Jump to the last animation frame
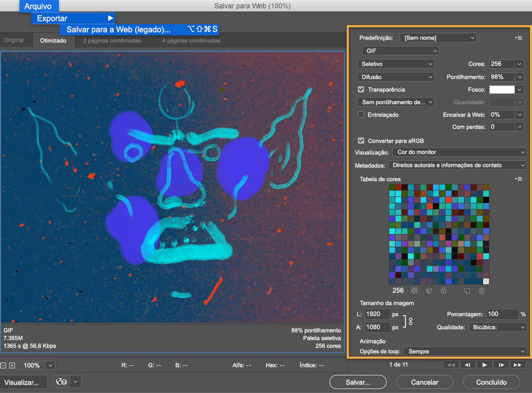532x393 pixels. tap(517, 365)
